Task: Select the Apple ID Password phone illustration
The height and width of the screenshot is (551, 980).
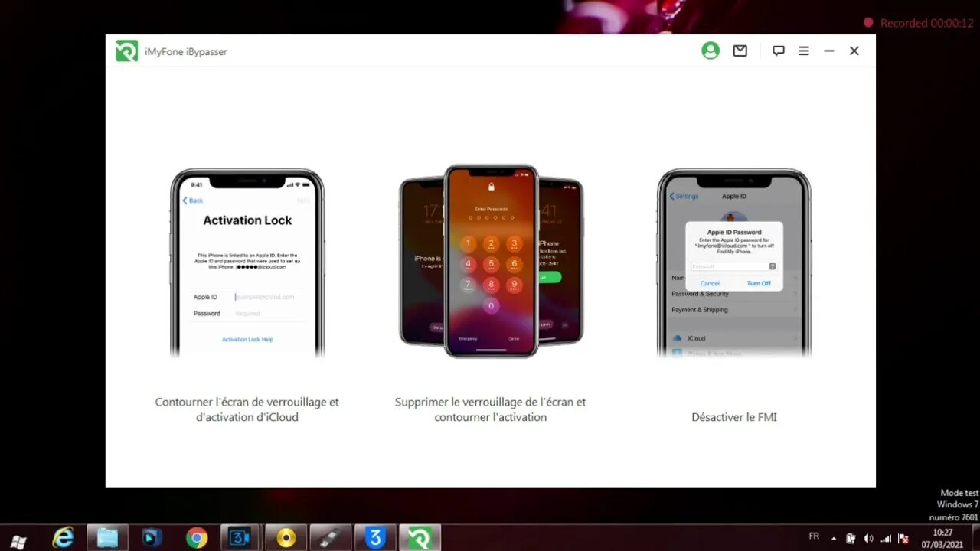Action: point(734,262)
